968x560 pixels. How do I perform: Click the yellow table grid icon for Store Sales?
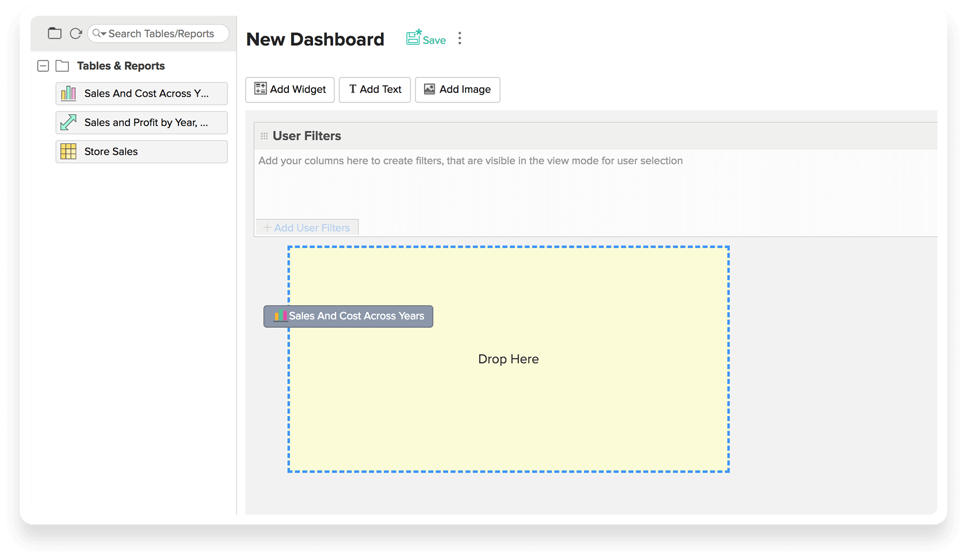(x=68, y=152)
